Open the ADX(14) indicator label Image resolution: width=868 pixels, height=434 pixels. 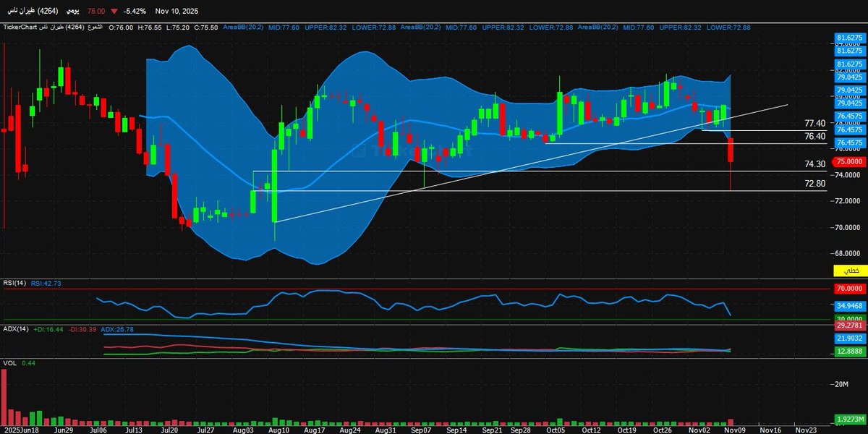tap(14, 329)
